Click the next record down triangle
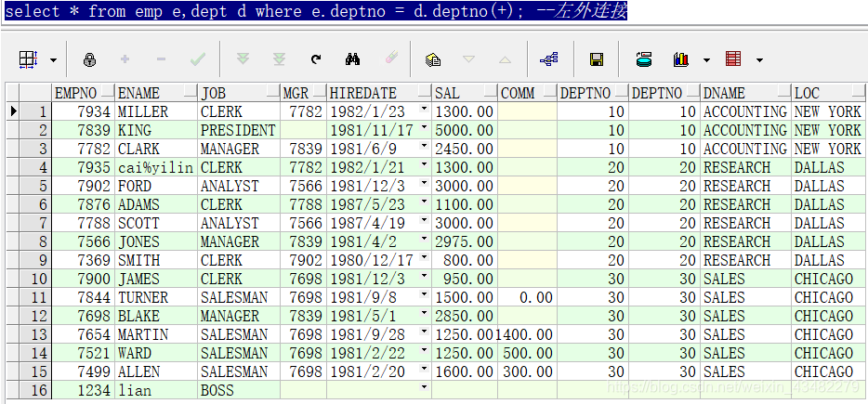This screenshot has width=868, height=404. click(469, 59)
